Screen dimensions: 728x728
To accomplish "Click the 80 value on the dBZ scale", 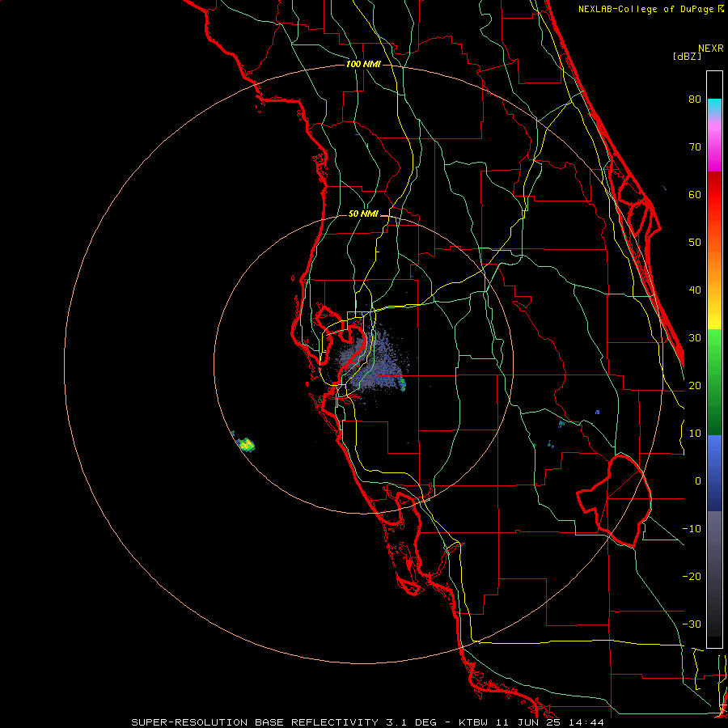I will click(695, 99).
